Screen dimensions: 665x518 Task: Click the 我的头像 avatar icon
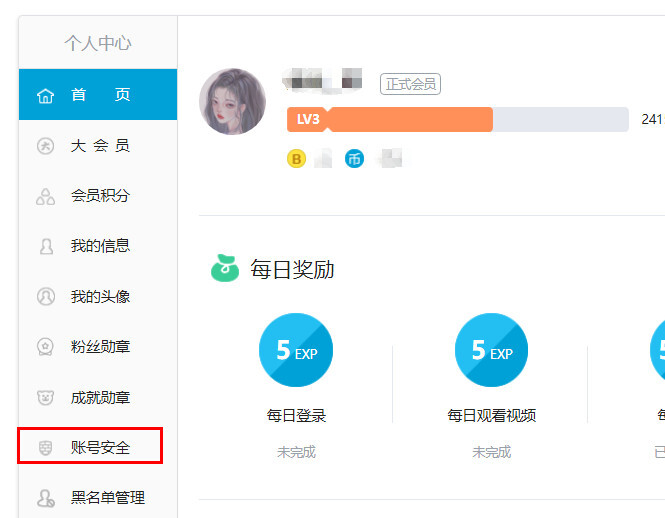45,297
